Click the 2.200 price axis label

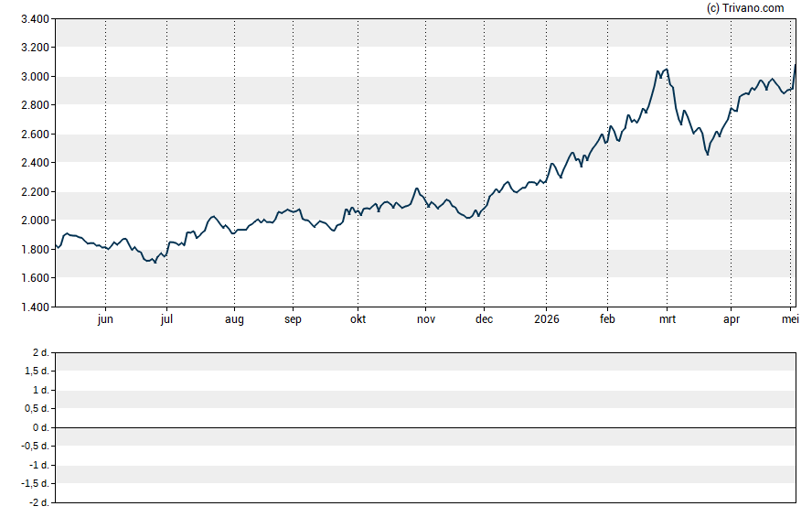pos(35,191)
